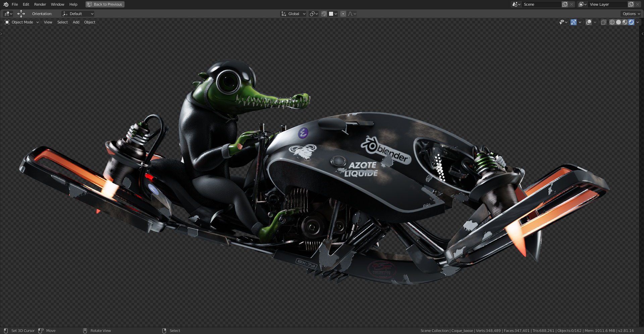Screen dimensions: 644x334
Task: Open the viewport Object menu
Action: 90,22
